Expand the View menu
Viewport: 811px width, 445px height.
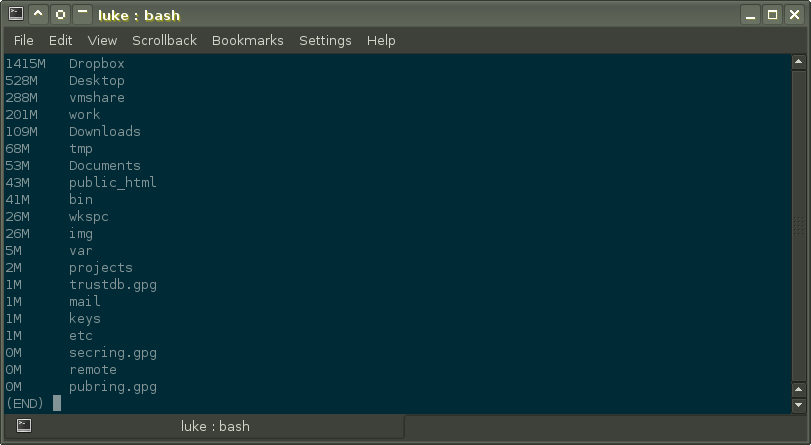(102, 41)
